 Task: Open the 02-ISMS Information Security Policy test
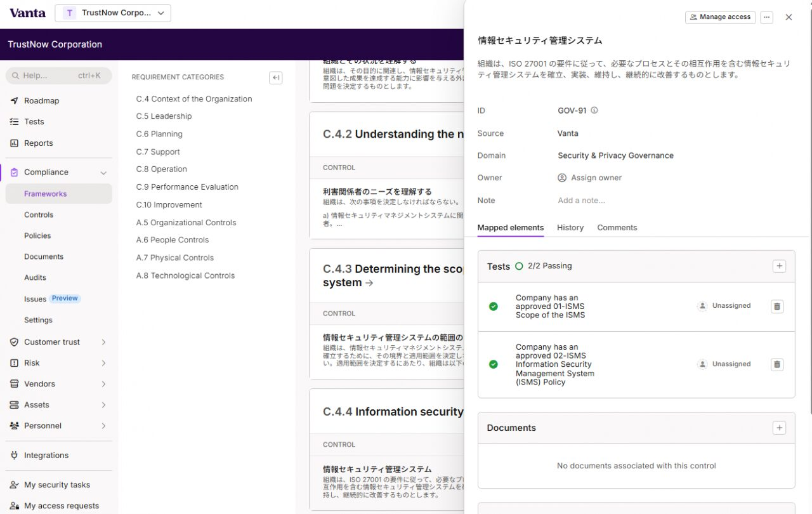coord(554,365)
